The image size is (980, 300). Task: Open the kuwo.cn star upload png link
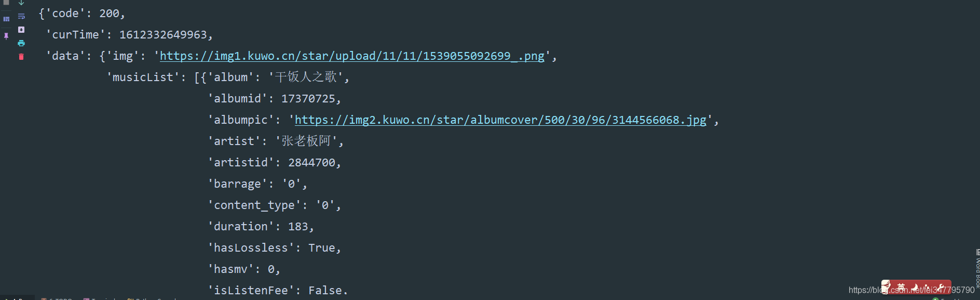click(x=353, y=56)
